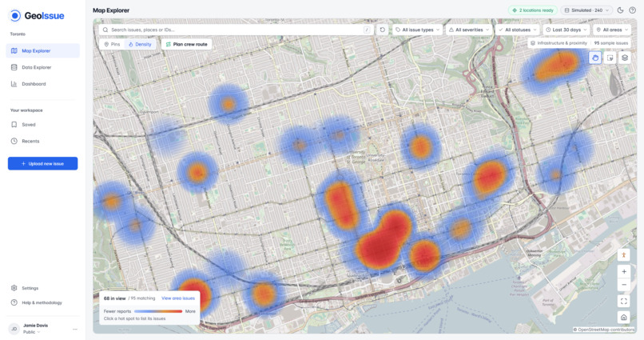Image resolution: width=644 pixels, height=340 pixels.
Task: Click the Toronto label in sidebar
Action: tap(18, 34)
